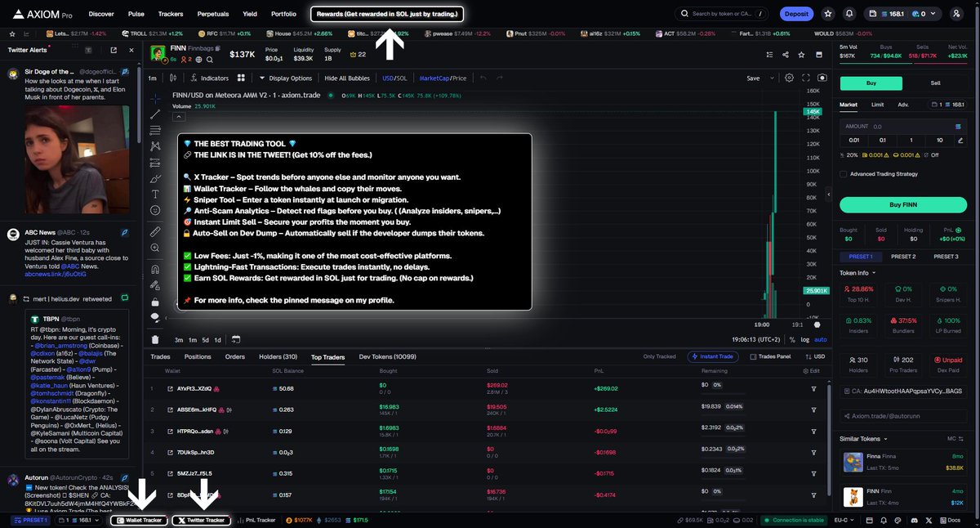Open Twitter Tracker in bottom bar
The height and width of the screenshot is (528, 980).
[201, 520]
